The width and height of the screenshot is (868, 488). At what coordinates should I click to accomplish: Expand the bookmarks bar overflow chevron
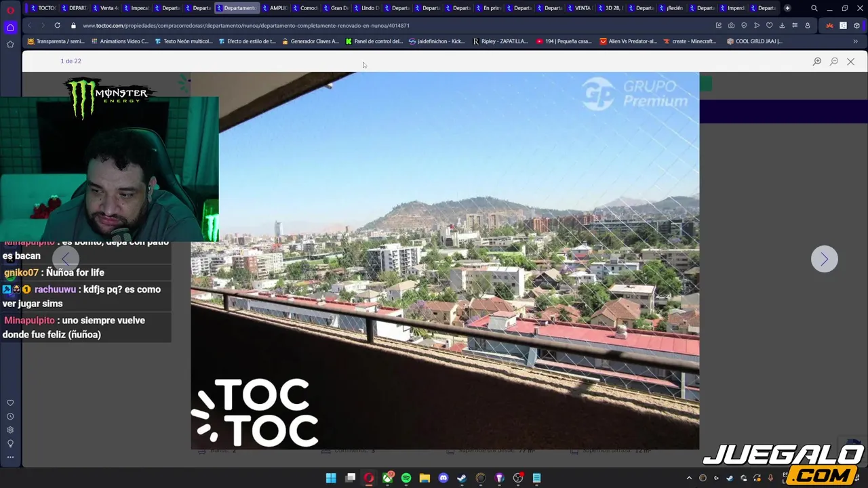pos(855,41)
